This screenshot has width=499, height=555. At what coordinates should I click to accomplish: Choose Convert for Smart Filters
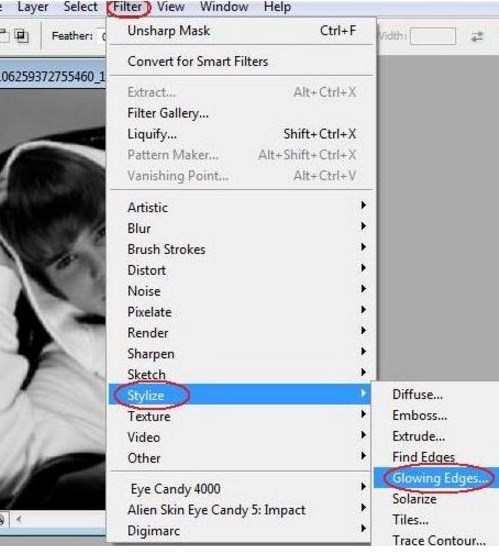[241, 62]
